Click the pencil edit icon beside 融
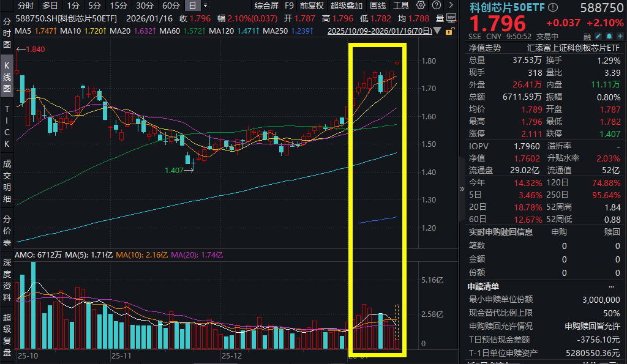 (598, 35)
